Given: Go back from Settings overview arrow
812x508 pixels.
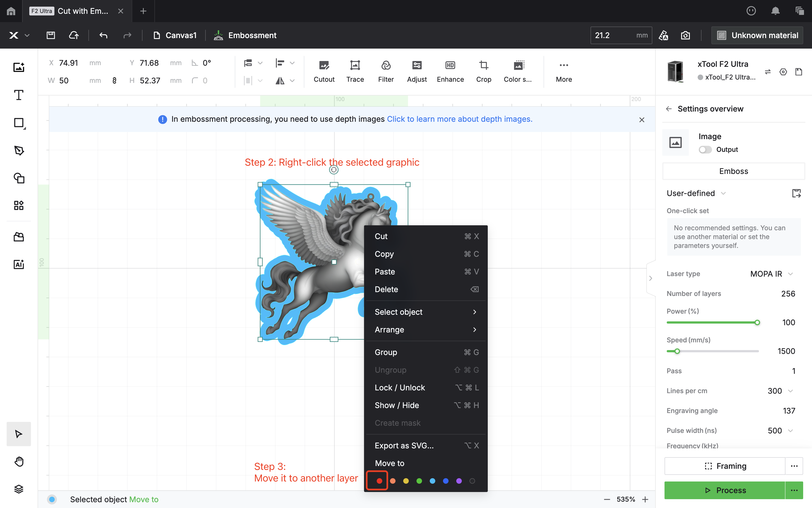Looking at the screenshot, I should pyautogui.click(x=669, y=109).
